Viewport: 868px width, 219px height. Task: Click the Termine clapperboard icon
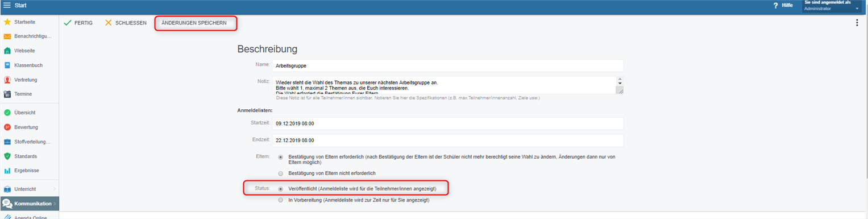(7, 94)
